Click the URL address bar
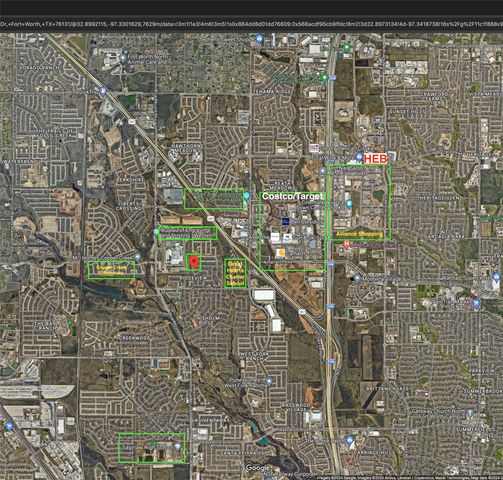The height and width of the screenshot is (480, 503). pyautogui.click(x=251, y=24)
